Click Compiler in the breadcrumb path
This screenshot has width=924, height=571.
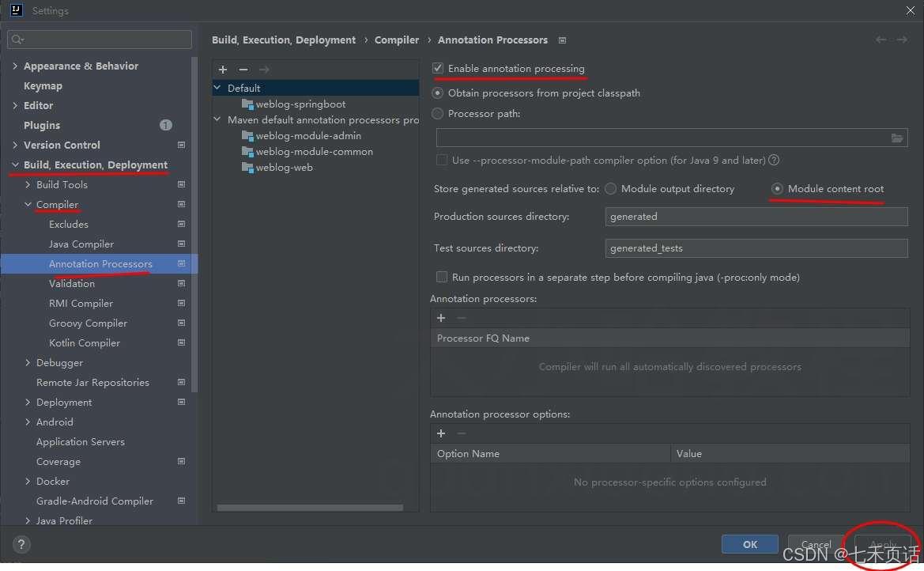coord(397,40)
